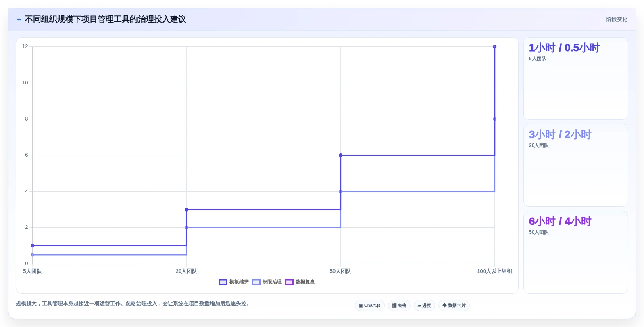
Task: Click the footer note starting 规模越大
Action: 133,304
